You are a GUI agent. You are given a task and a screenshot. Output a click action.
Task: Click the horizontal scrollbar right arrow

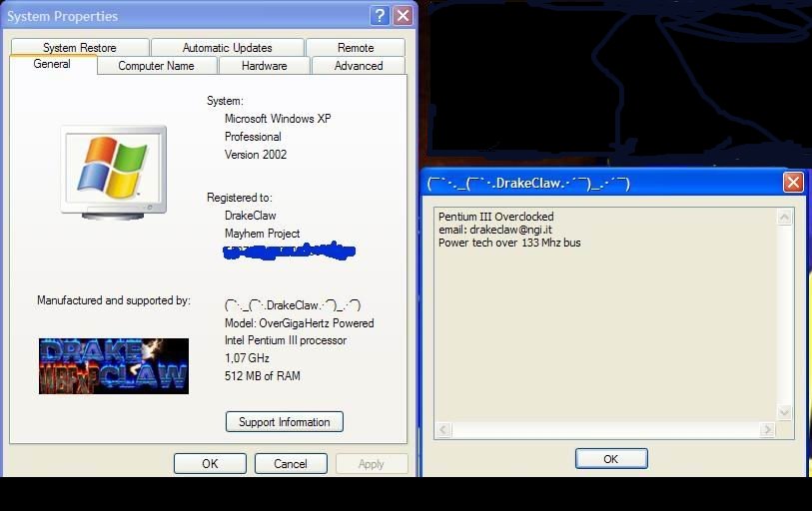pyautogui.click(x=767, y=430)
